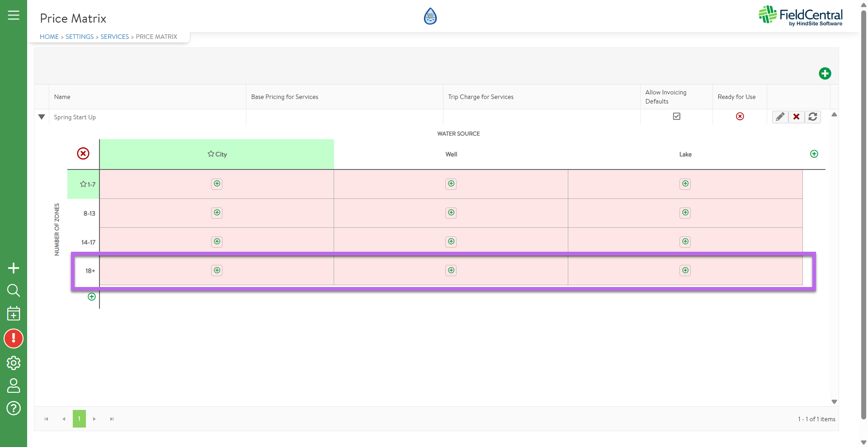The height and width of the screenshot is (447, 868).
Task: Open the help question mark icon
Action: 14,408
